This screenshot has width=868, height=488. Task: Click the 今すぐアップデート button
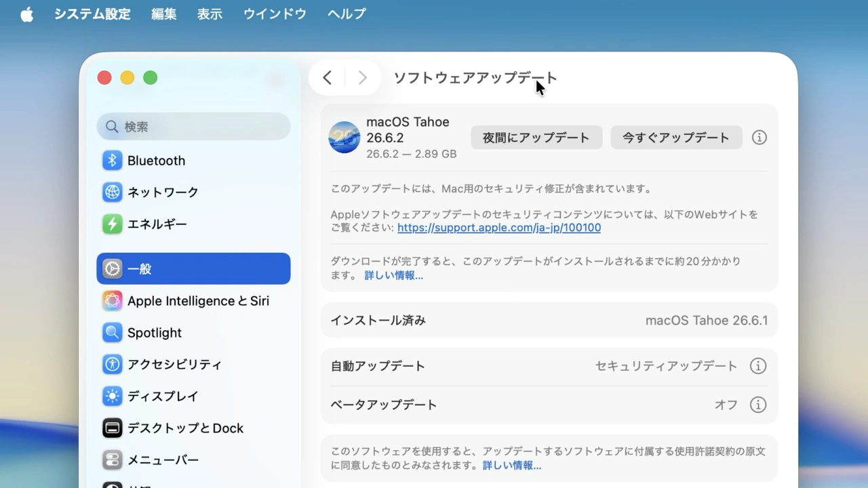676,138
